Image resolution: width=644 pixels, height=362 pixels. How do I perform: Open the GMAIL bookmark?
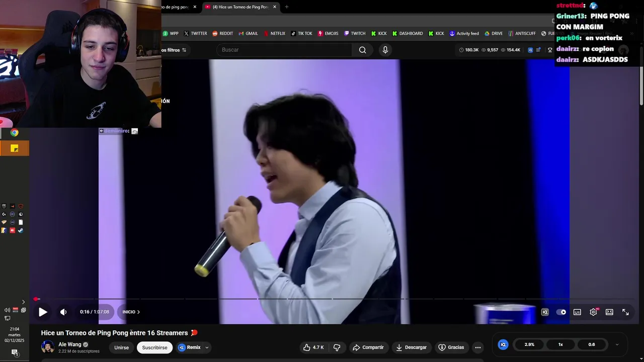pyautogui.click(x=249, y=33)
